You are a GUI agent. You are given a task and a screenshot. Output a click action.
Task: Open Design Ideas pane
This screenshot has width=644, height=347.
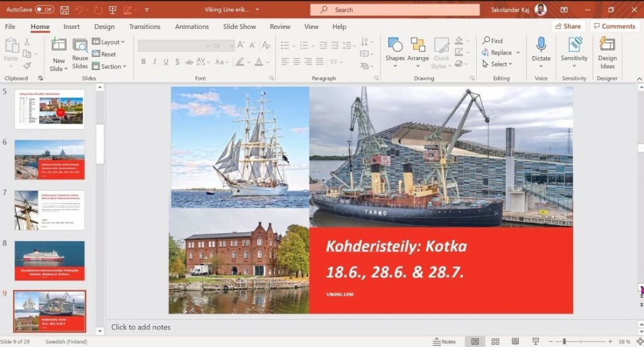click(x=607, y=52)
